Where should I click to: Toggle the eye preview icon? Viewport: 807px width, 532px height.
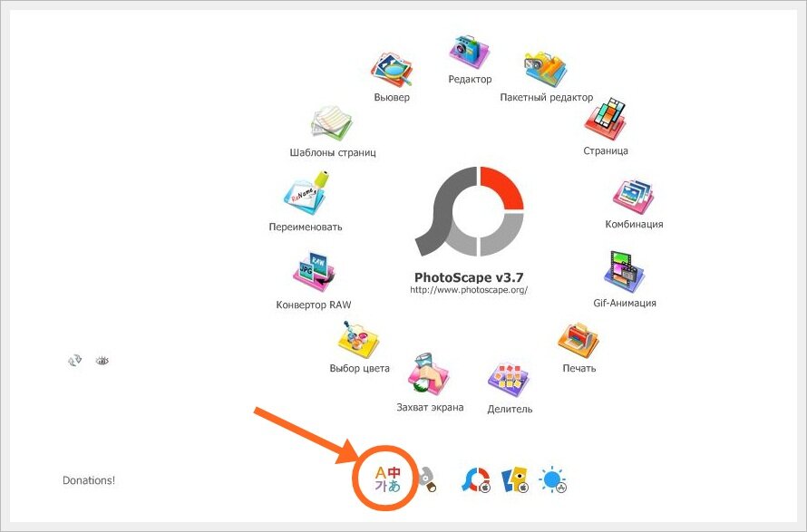pos(102,361)
